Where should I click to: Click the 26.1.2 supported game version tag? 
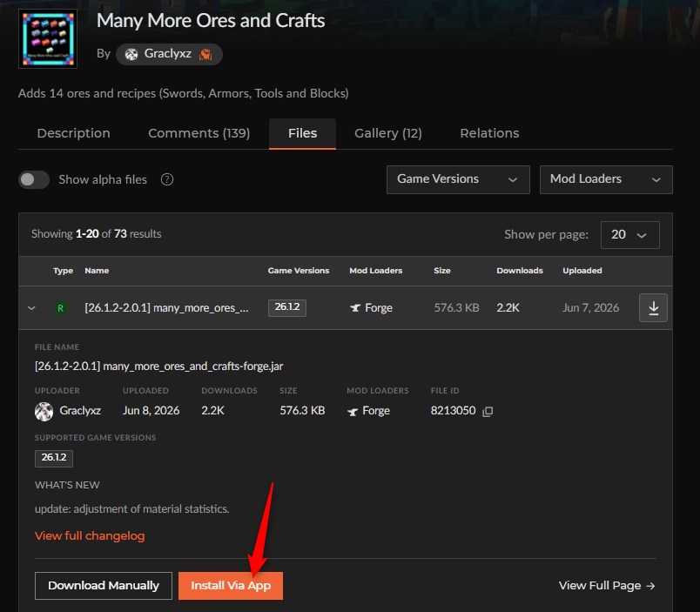[54, 458]
